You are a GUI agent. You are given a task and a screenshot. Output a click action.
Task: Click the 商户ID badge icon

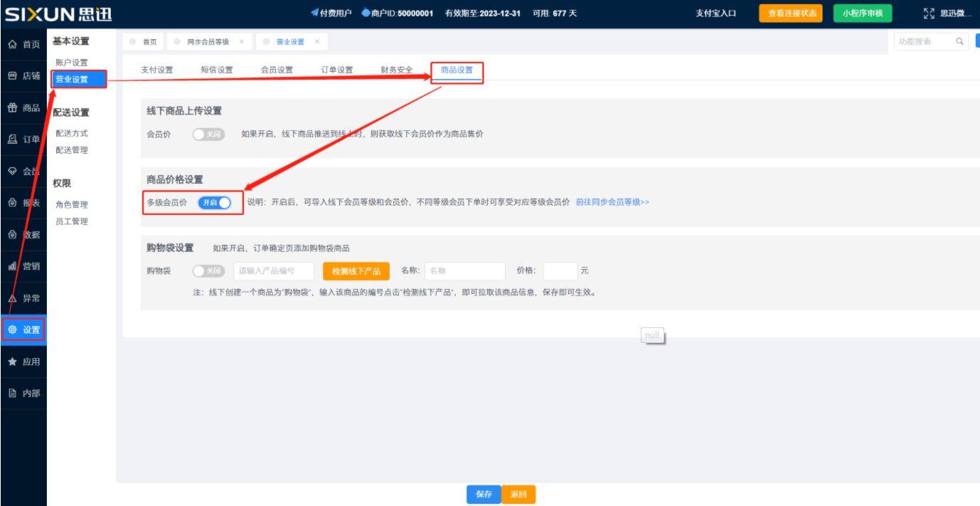point(366,13)
